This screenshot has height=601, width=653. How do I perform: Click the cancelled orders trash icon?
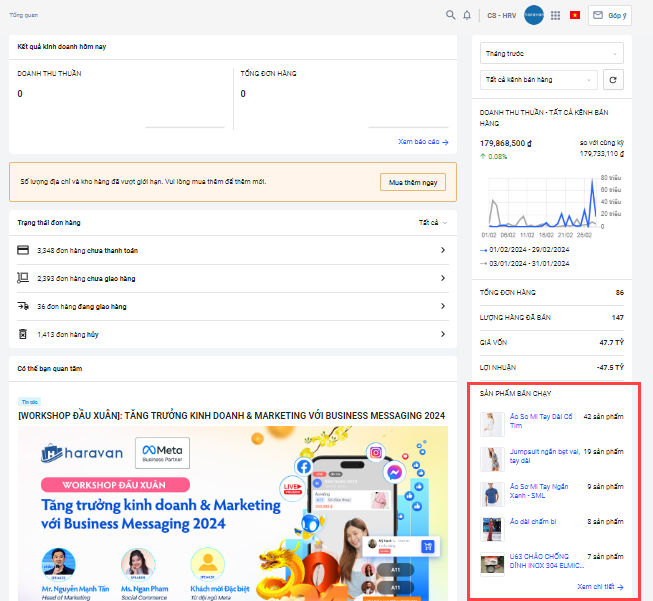tap(23, 334)
